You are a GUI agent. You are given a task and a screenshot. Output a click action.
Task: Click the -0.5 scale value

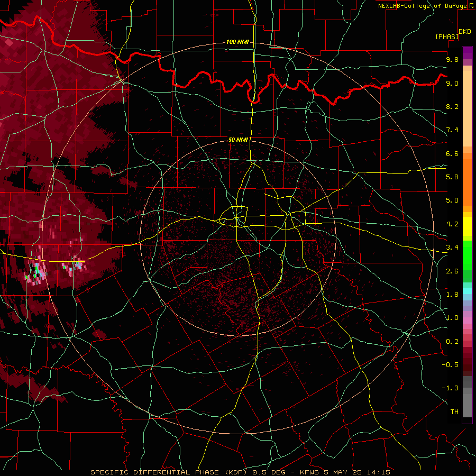[x=450, y=365]
